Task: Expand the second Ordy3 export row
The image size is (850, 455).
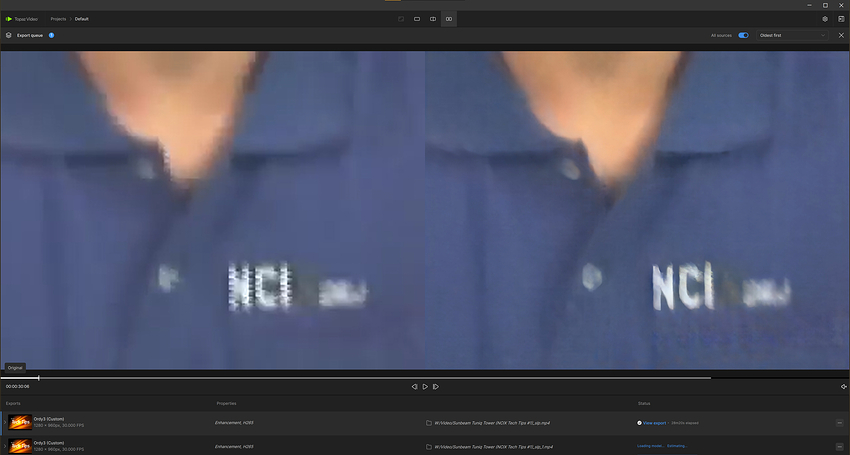Action: pyautogui.click(x=5, y=446)
